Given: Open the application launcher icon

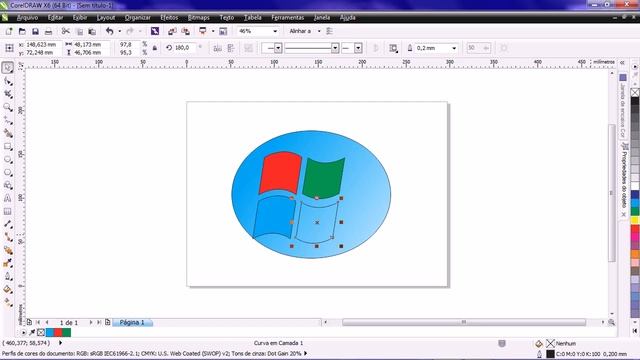Looking at the screenshot, I should (202, 31).
